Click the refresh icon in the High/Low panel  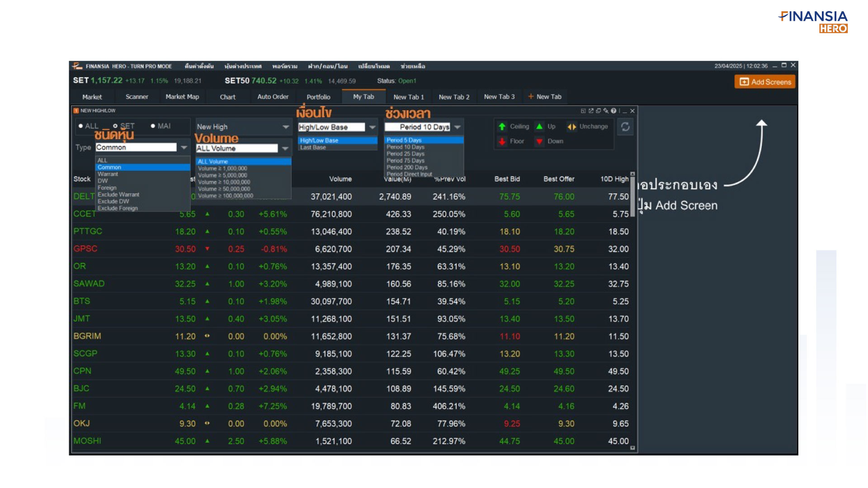point(625,127)
